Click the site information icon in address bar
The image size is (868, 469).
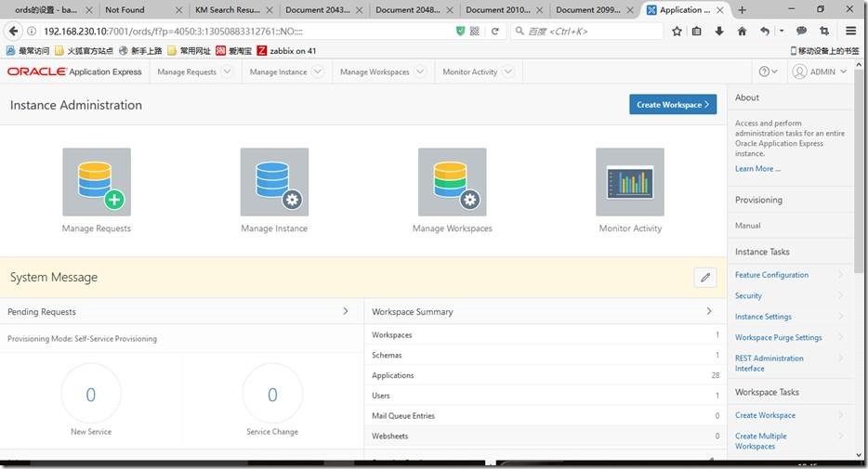(x=32, y=31)
